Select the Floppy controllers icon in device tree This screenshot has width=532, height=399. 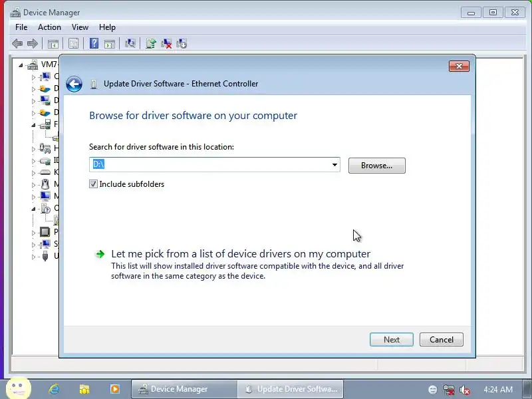point(45,124)
